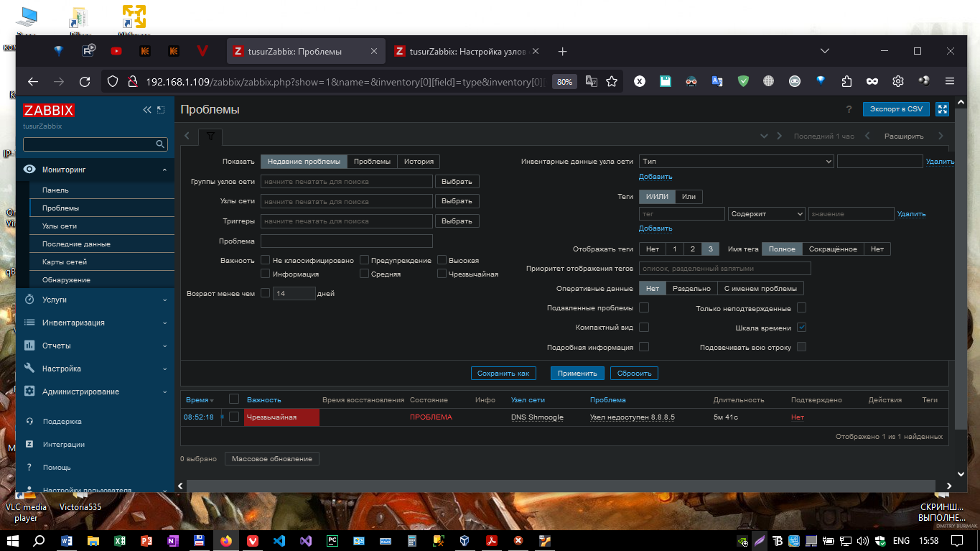Open the help question mark icon

[849, 109]
